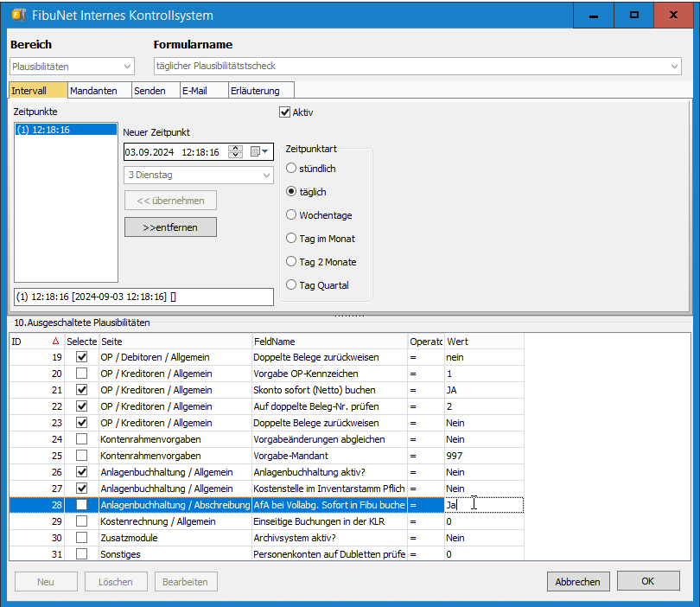The image size is (700, 607).
Task: Check the Select box for row 20
Action: click(x=82, y=374)
